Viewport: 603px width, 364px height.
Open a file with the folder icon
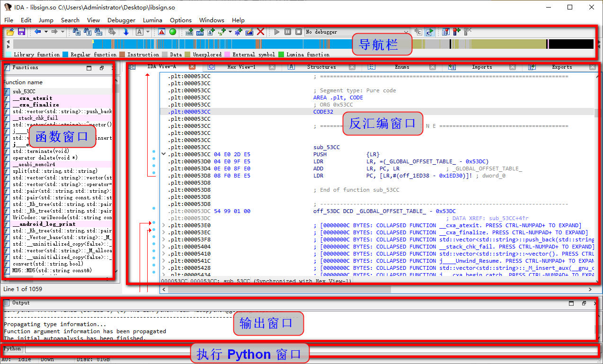(10, 32)
